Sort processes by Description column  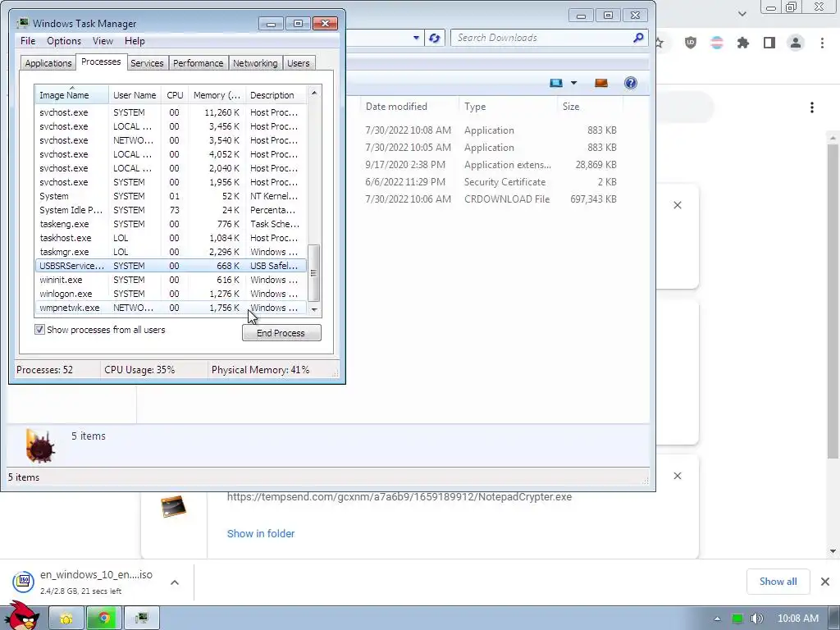point(276,95)
